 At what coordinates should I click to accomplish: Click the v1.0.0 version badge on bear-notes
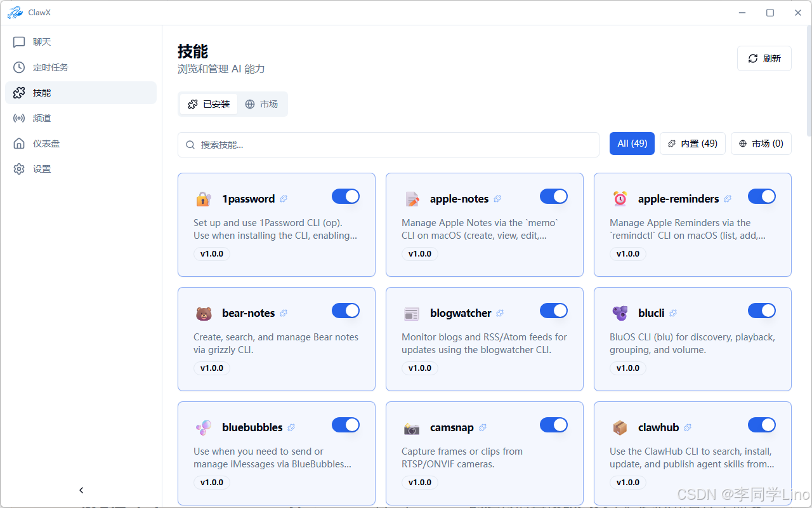[x=212, y=368]
